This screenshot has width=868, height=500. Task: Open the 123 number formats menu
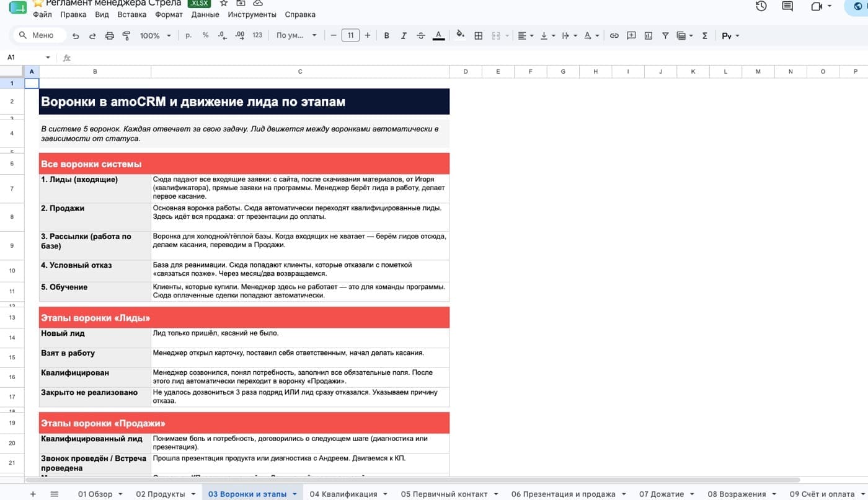[257, 35]
